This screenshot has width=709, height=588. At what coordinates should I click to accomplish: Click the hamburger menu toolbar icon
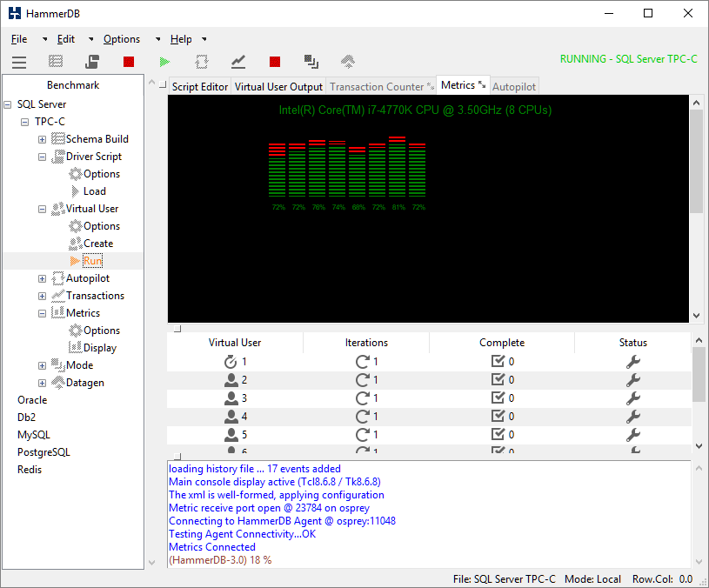(x=19, y=62)
